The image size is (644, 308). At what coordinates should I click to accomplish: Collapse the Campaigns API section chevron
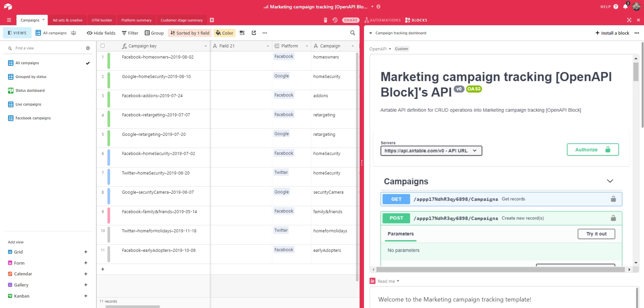point(610,181)
